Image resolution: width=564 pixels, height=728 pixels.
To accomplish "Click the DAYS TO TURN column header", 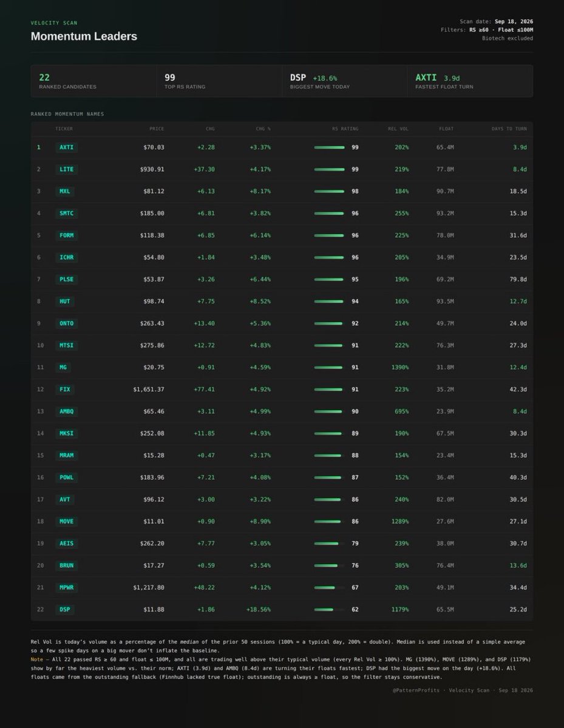I will pos(509,129).
